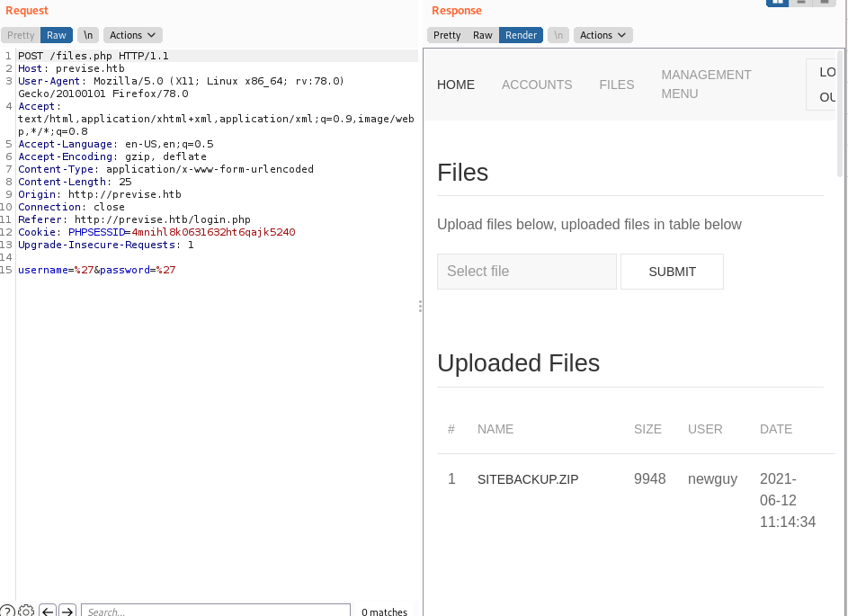Click the ACCOUNTS navigation menu item

(x=537, y=85)
